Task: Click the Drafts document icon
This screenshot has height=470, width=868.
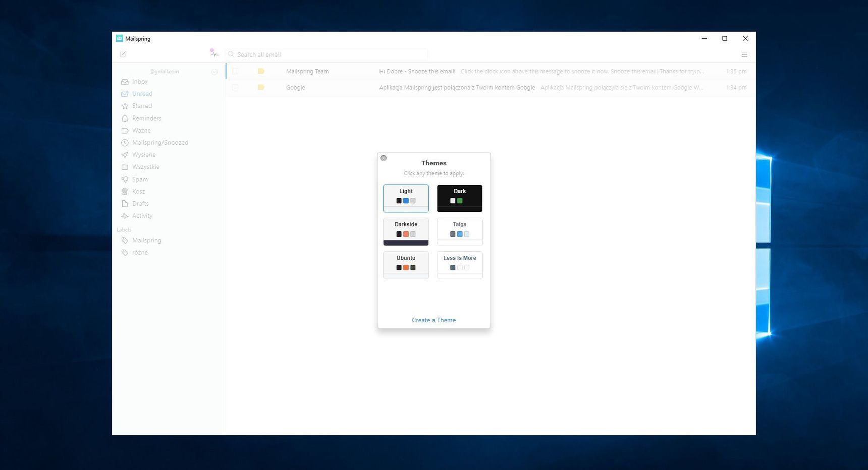Action: (x=125, y=204)
